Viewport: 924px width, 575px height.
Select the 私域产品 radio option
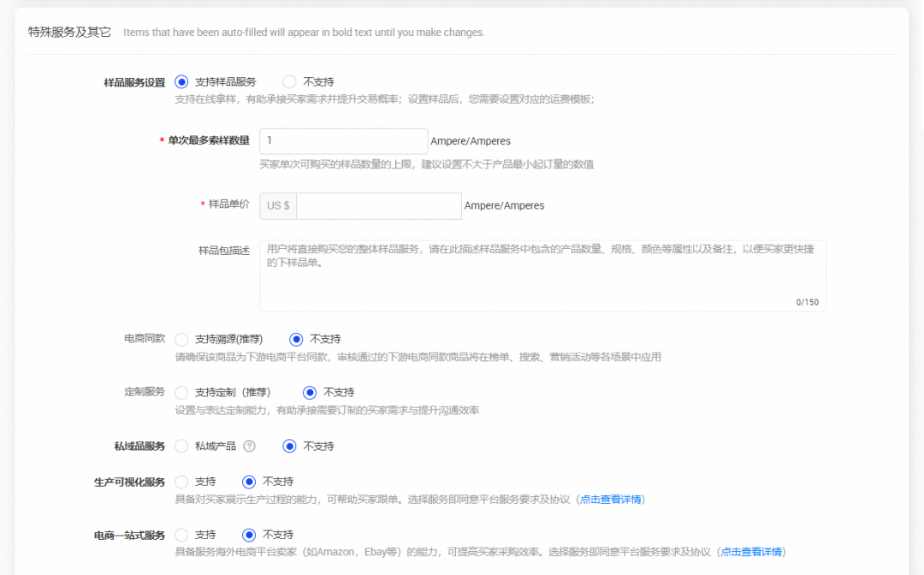point(181,446)
